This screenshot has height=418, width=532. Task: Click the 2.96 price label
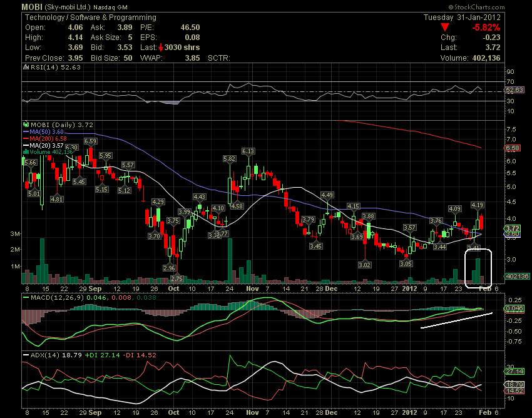click(169, 268)
